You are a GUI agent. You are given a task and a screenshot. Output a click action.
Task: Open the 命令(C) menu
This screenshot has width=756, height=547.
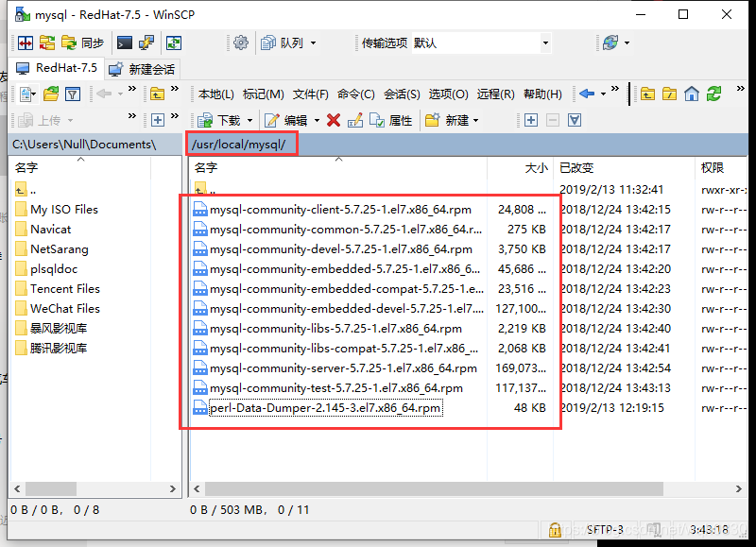pyautogui.click(x=356, y=94)
